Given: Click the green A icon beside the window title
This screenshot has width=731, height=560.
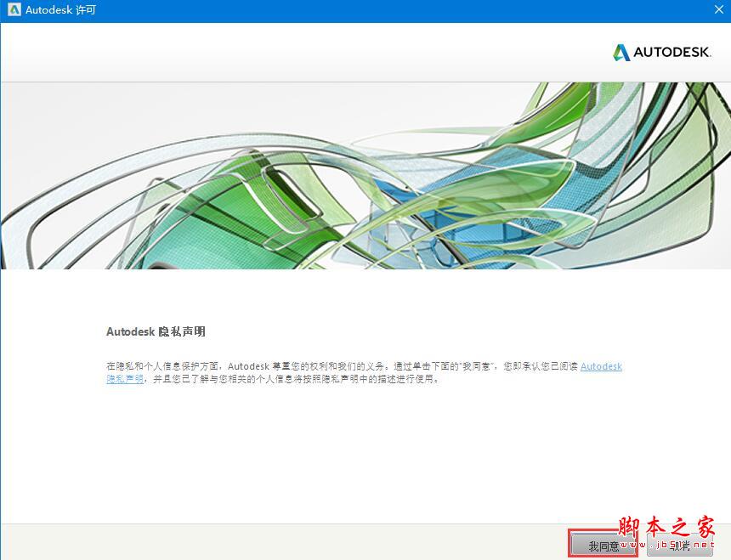Looking at the screenshot, I should [14, 10].
